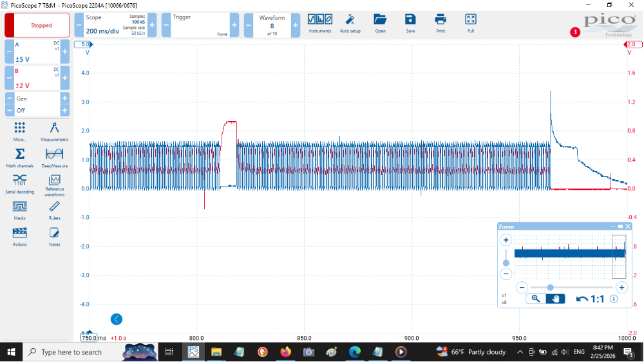Open the Masks tool
This screenshot has height=363, width=644.
tap(19, 209)
